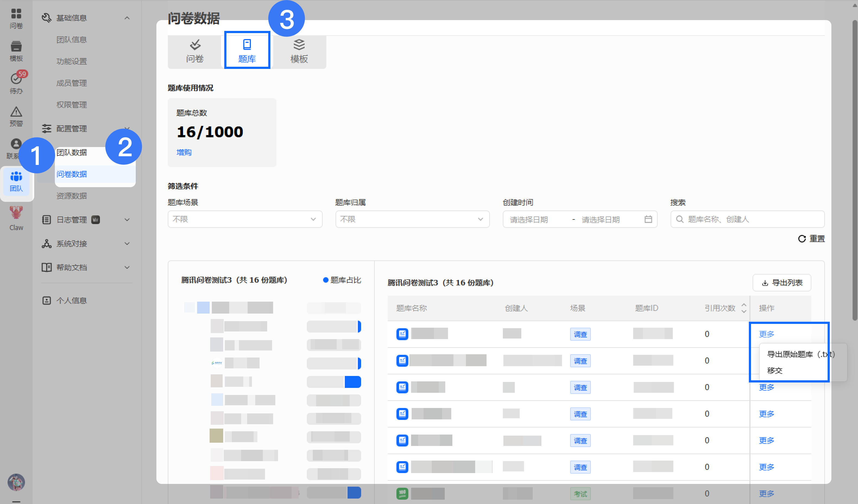Expand the 日志管理 chevron
The image size is (858, 504).
127,220
